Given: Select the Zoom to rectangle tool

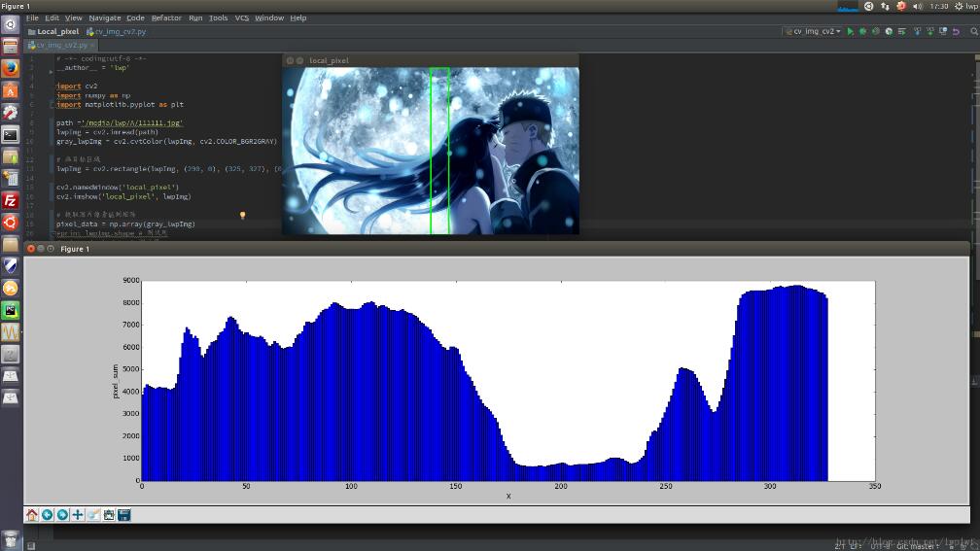Looking at the screenshot, I should [x=93, y=515].
